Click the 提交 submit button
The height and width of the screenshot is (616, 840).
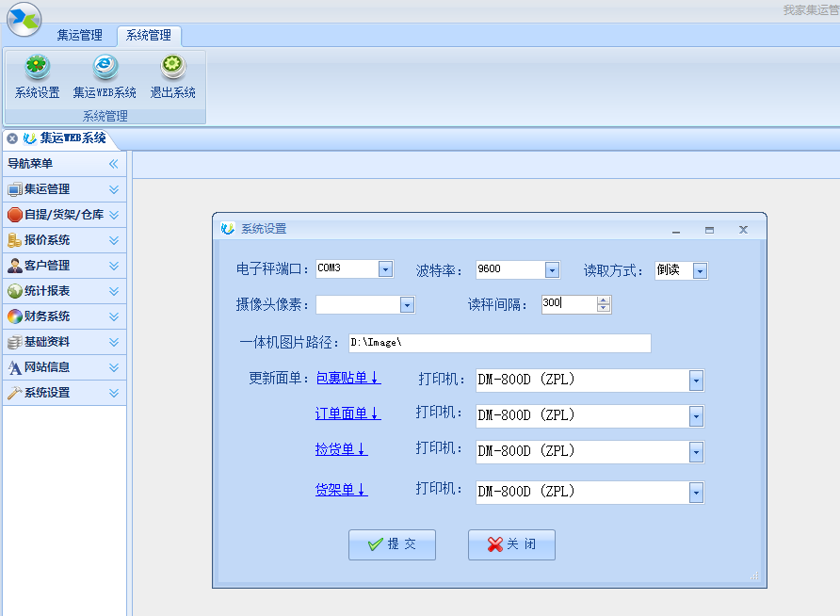392,544
